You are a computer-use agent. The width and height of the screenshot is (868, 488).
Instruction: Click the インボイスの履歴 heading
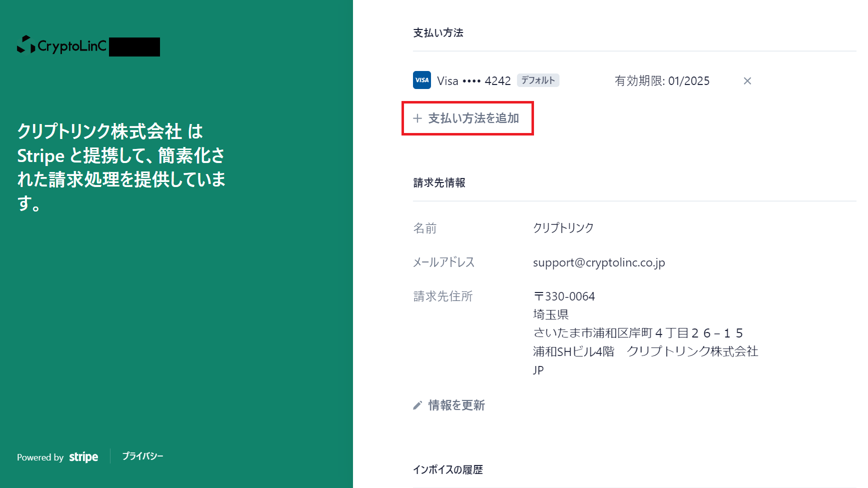click(x=448, y=469)
